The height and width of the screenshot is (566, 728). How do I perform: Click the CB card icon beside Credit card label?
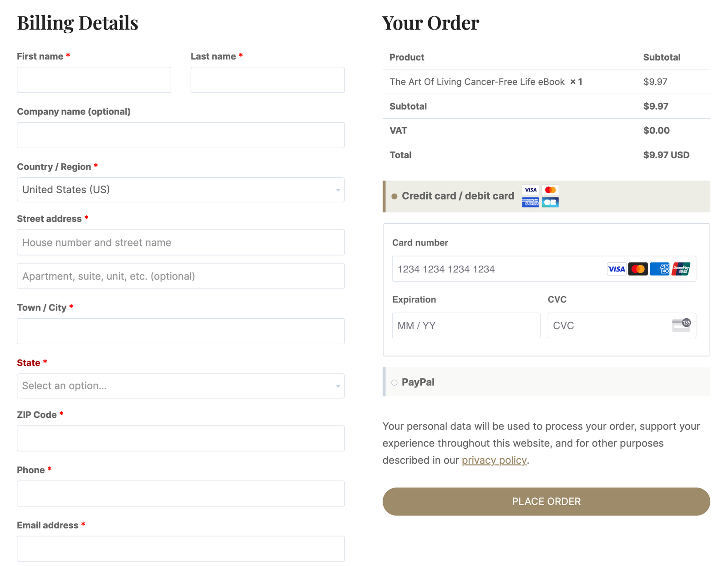(550, 202)
